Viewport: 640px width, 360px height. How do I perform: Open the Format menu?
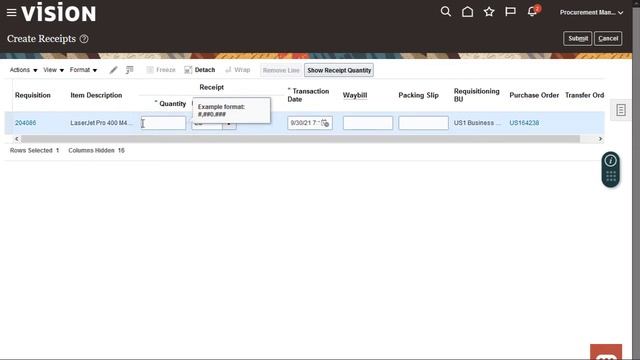(83, 70)
